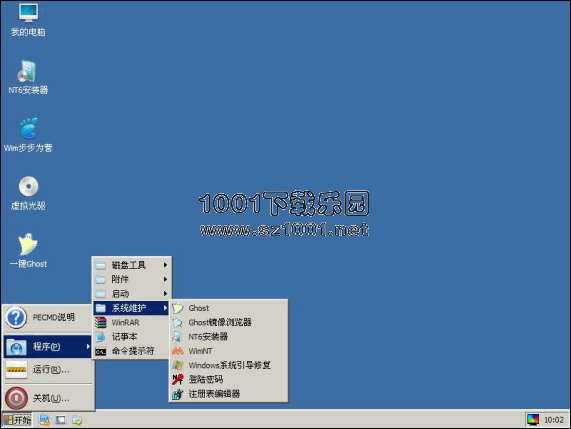Open 记事本 from the programs menu
The image size is (571, 429).
pyautogui.click(x=131, y=336)
